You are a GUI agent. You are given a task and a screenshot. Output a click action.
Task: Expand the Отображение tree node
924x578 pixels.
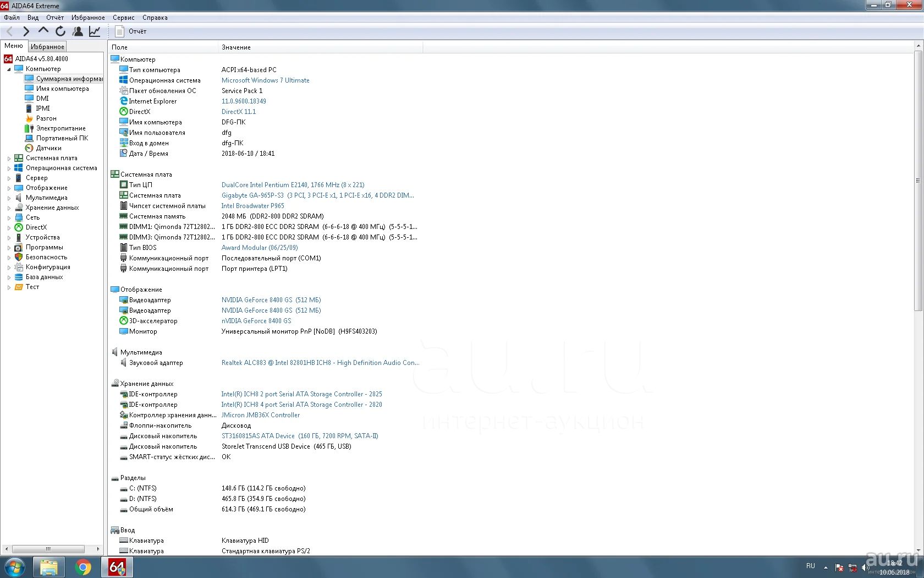click(x=9, y=188)
